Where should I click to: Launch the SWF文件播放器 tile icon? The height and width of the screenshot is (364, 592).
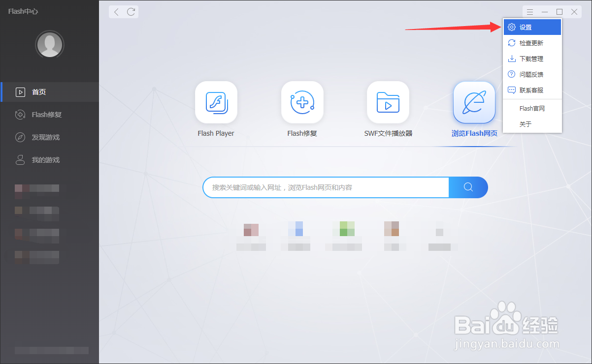point(388,102)
